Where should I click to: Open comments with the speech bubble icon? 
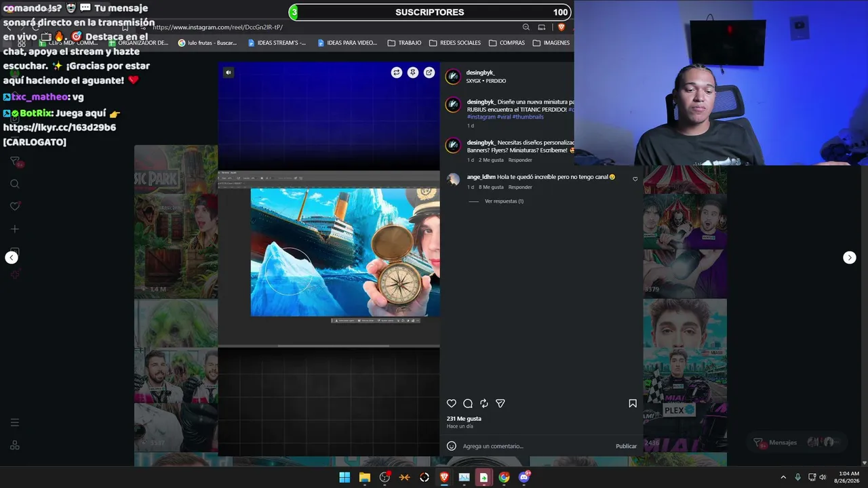468,403
